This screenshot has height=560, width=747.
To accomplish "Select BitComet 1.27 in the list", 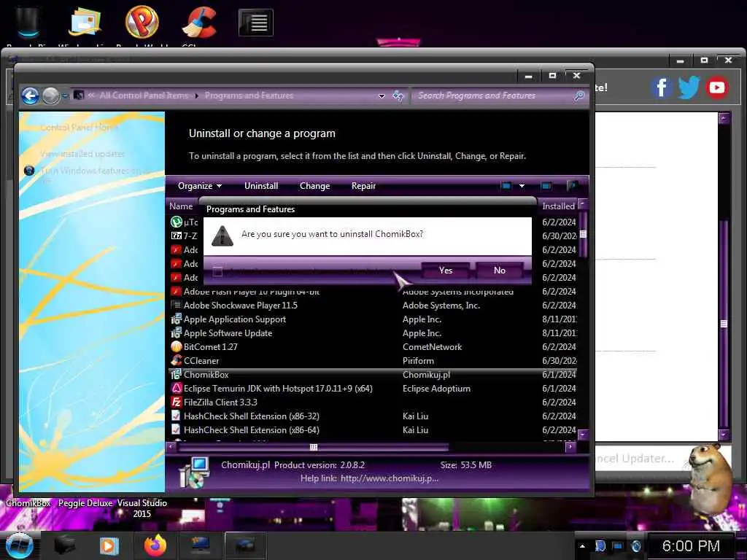I will (x=373, y=346).
